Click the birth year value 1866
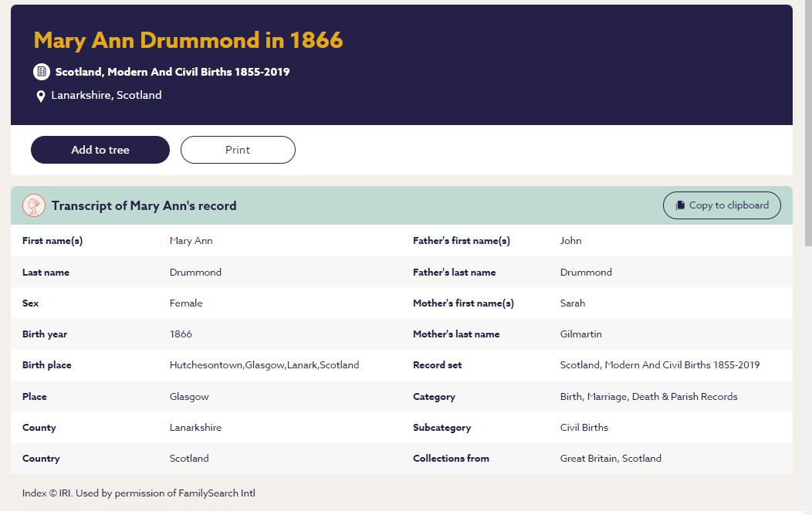812x515 pixels. [x=181, y=334]
